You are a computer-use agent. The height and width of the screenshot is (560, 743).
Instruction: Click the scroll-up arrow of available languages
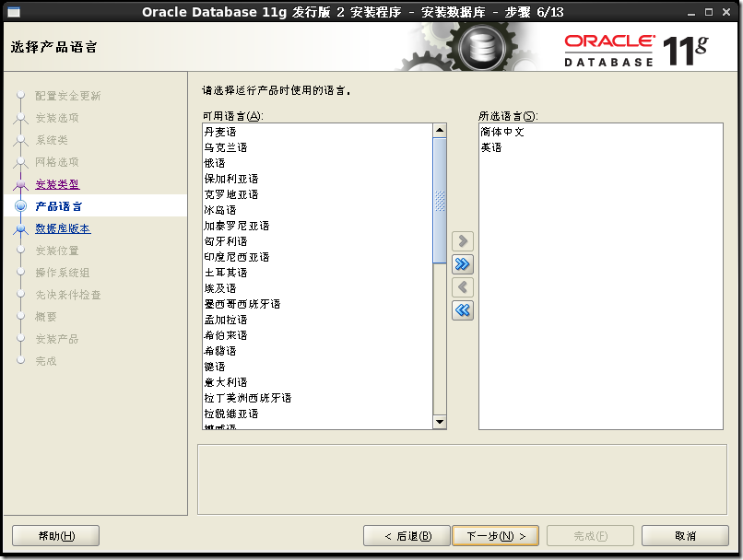coord(440,130)
